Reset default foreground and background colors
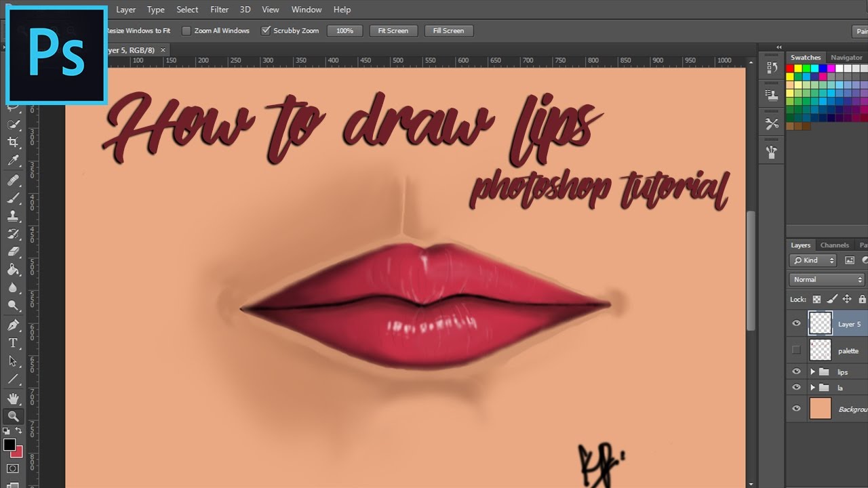Viewport: 868px width, 488px height. tap(6, 431)
